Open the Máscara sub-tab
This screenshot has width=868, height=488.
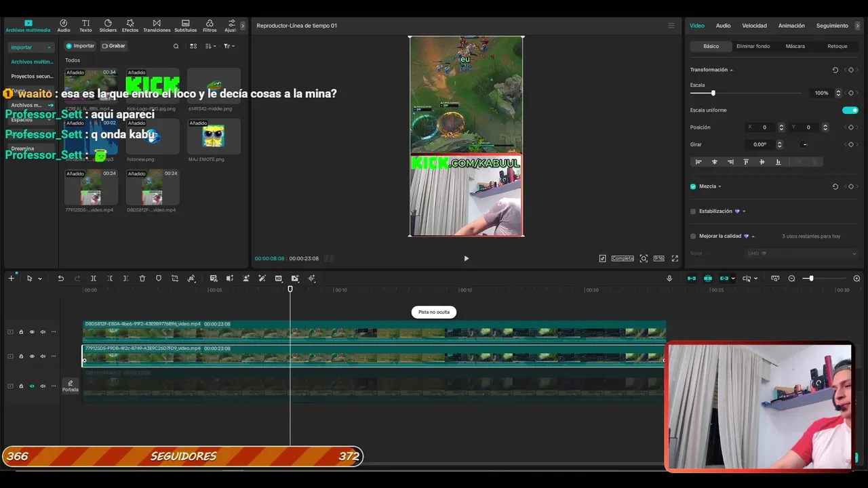click(x=795, y=46)
